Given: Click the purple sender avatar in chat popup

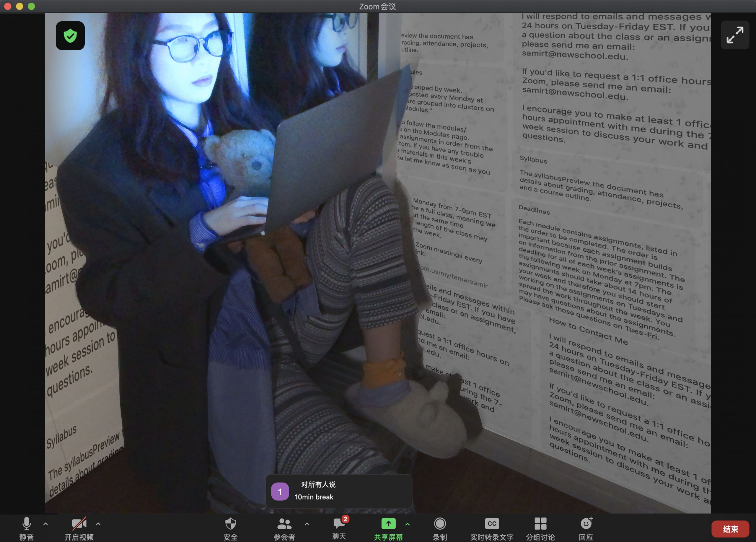Looking at the screenshot, I should point(280,491).
